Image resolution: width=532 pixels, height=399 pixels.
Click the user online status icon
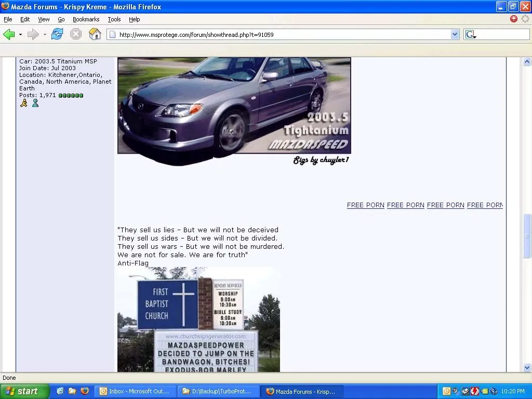[x=35, y=103]
